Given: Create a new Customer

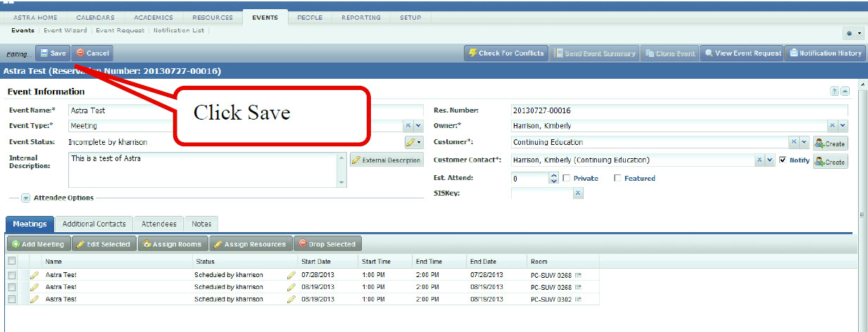Looking at the screenshot, I should (x=830, y=143).
